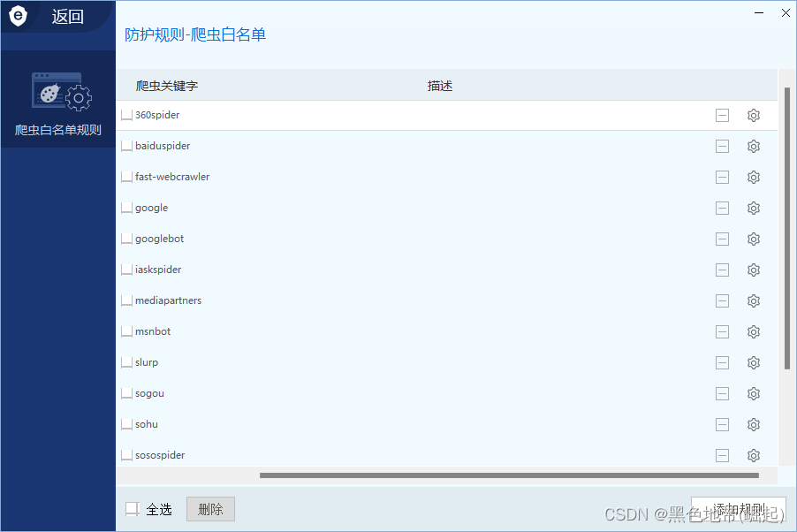
Task: Check the fast-webcrawler checkbox
Action: click(126, 177)
